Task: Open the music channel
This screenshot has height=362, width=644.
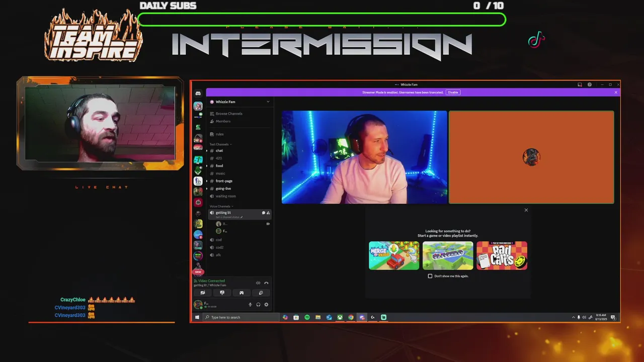Action: (x=239, y=173)
